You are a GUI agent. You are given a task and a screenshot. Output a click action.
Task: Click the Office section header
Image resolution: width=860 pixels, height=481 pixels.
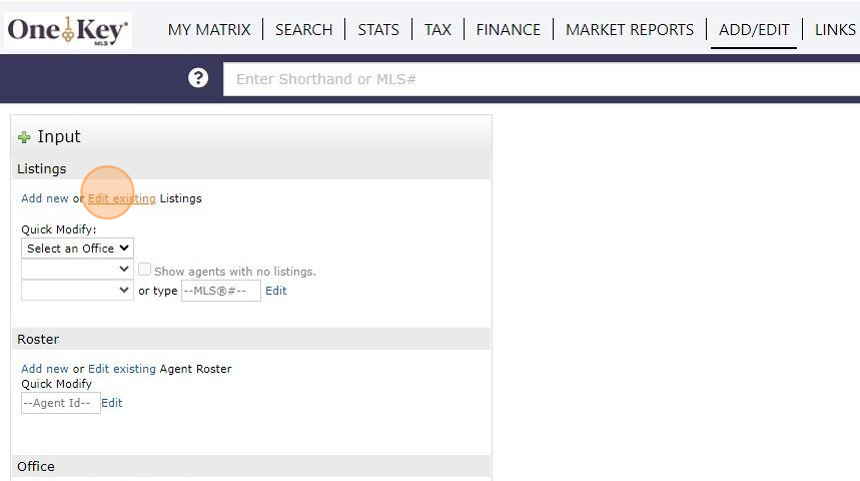[251, 467]
